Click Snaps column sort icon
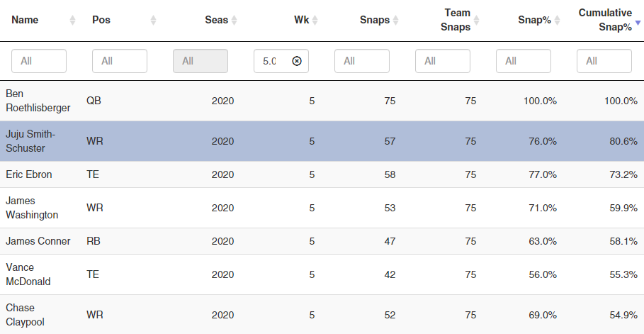The height and width of the screenshot is (334, 644). point(395,20)
